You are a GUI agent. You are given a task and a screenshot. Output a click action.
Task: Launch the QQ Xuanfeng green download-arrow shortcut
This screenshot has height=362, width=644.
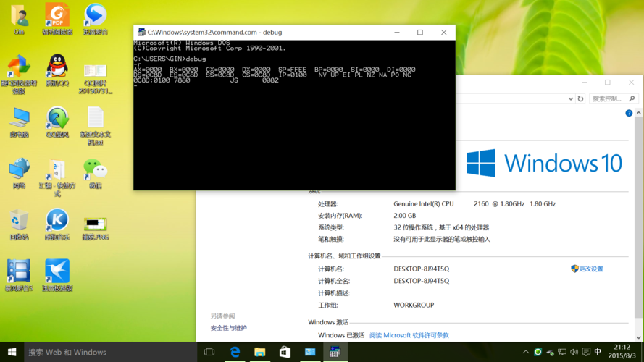57,122
